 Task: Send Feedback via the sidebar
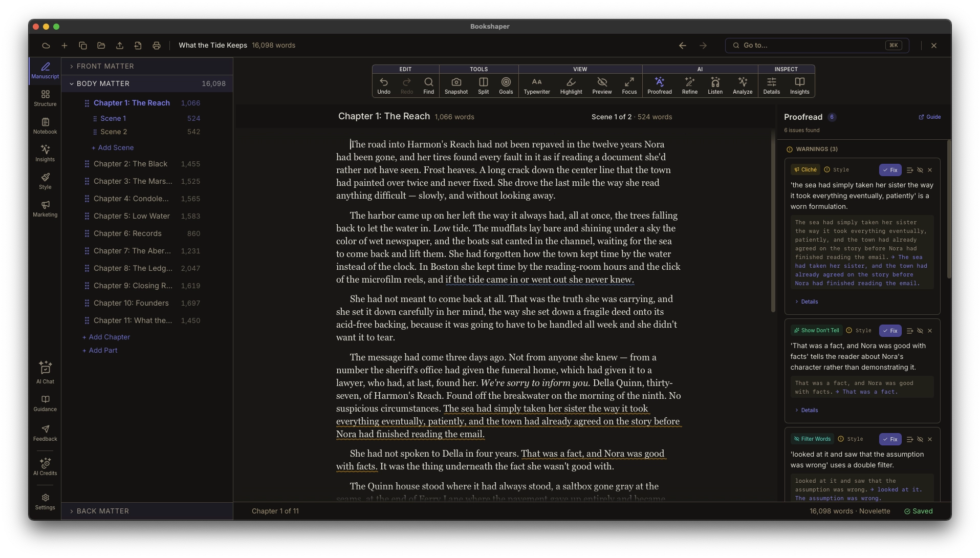[x=45, y=433]
